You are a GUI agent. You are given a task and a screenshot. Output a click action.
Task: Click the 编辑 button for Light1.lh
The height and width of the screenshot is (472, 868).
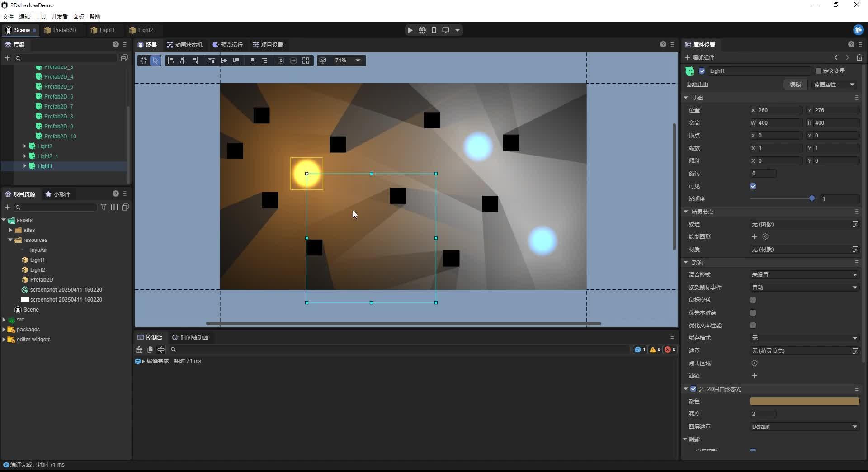[x=795, y=84]
